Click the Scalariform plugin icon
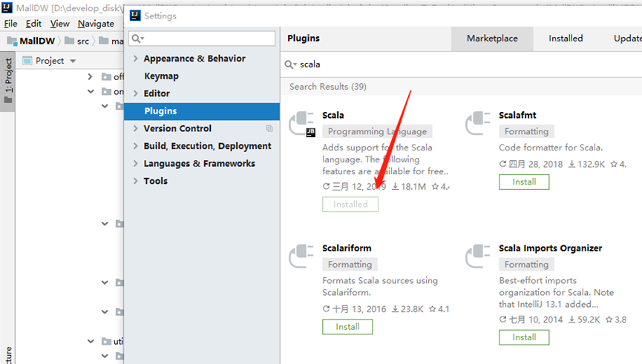Image resolution: width=642 pixels, height=364 pixels. tap(301, 256)
